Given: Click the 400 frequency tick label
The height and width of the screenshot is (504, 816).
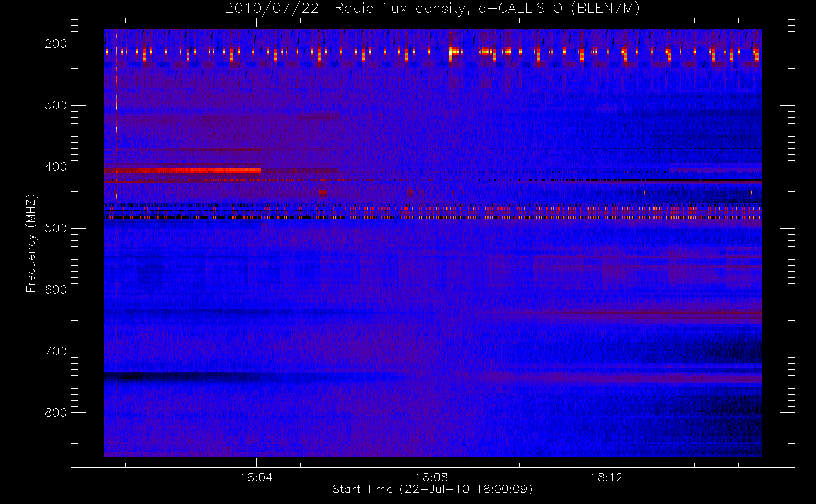Looking at the screenshot, I should point(56,167).
